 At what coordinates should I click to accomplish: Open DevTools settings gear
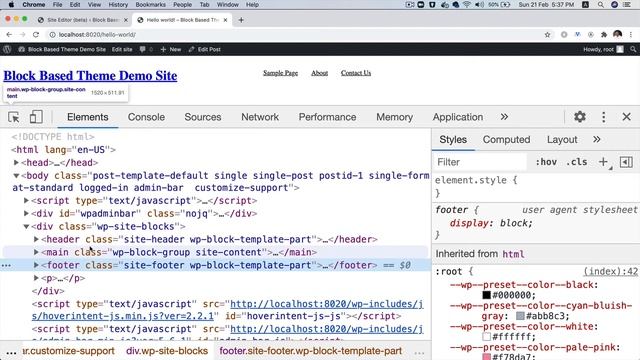(580, 117)
